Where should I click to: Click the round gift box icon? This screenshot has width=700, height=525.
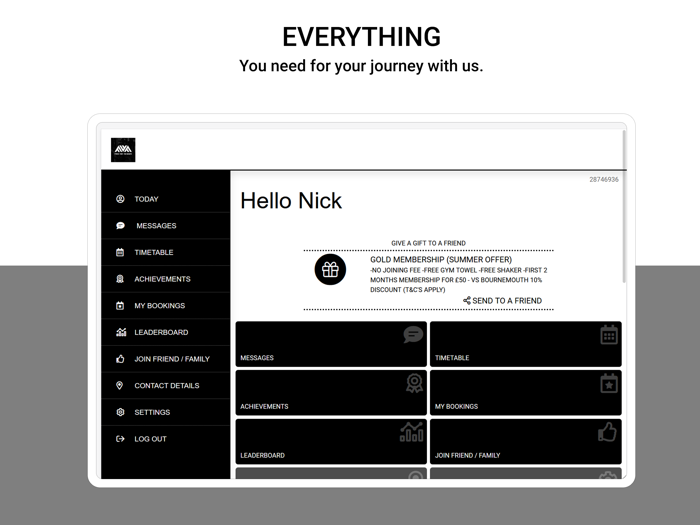click(330, 270)
